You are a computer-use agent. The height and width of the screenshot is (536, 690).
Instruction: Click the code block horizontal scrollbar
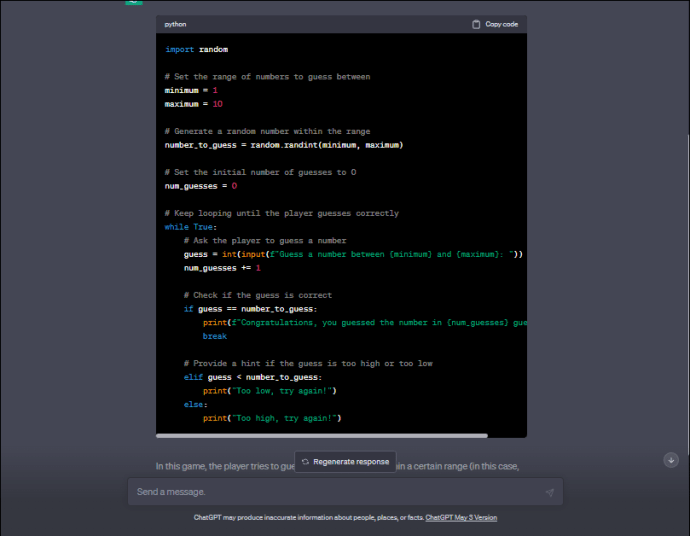click(x=322, y=435)
